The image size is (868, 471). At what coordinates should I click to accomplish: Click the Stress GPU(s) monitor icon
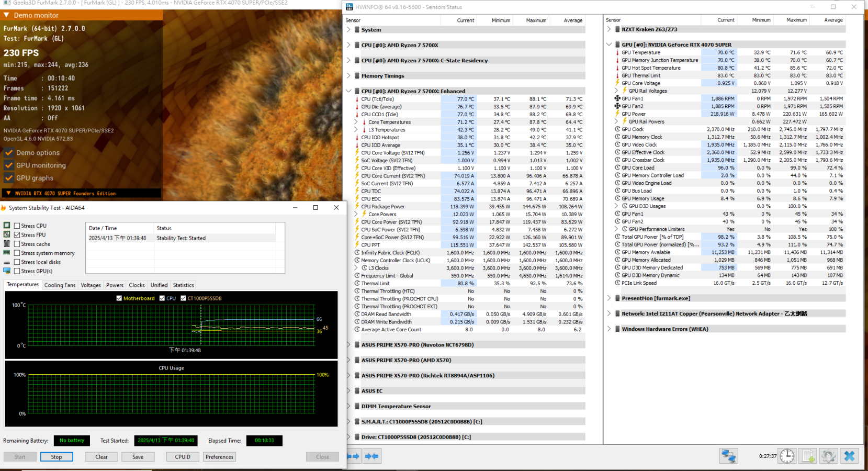[x=7, y=271]
